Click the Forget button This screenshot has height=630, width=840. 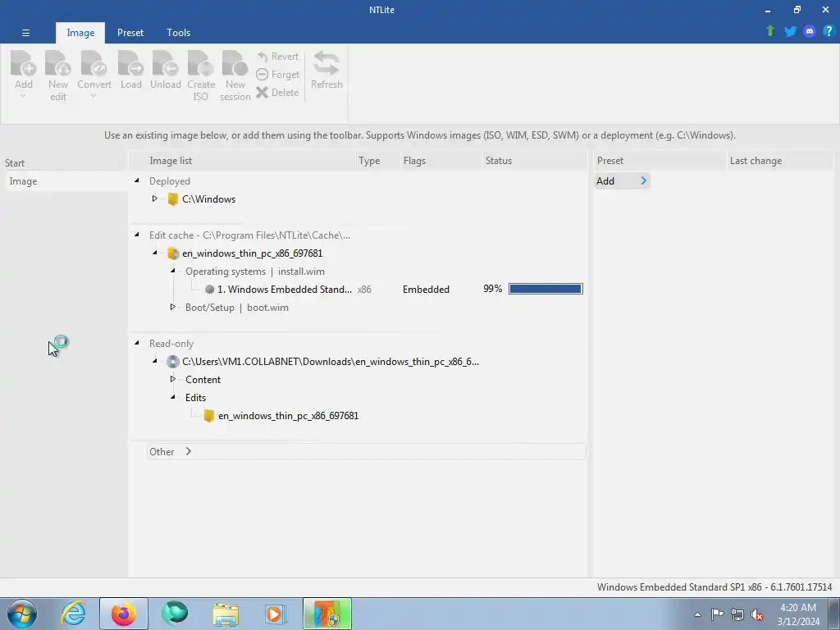(x=278, y=75)
